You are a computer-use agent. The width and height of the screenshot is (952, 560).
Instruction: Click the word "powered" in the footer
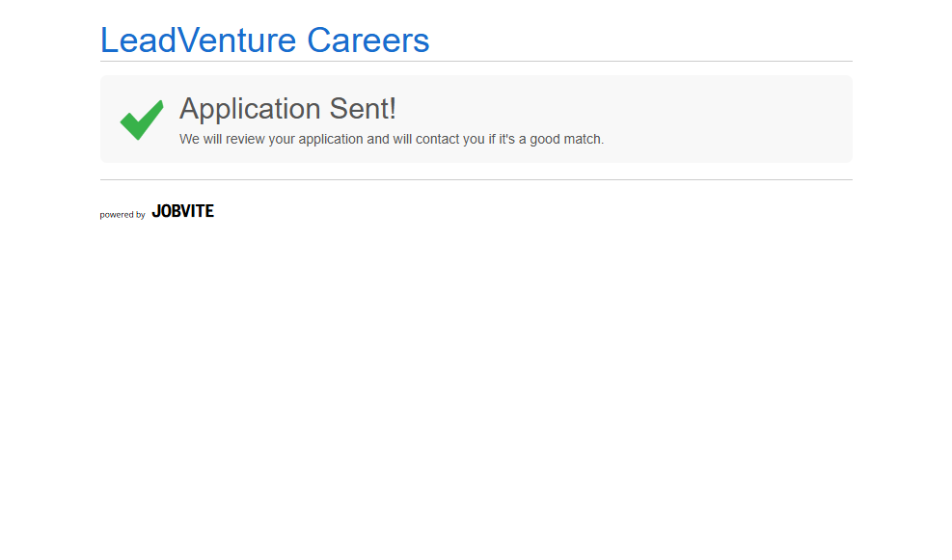pyautogui.click(x=116, y=215)
